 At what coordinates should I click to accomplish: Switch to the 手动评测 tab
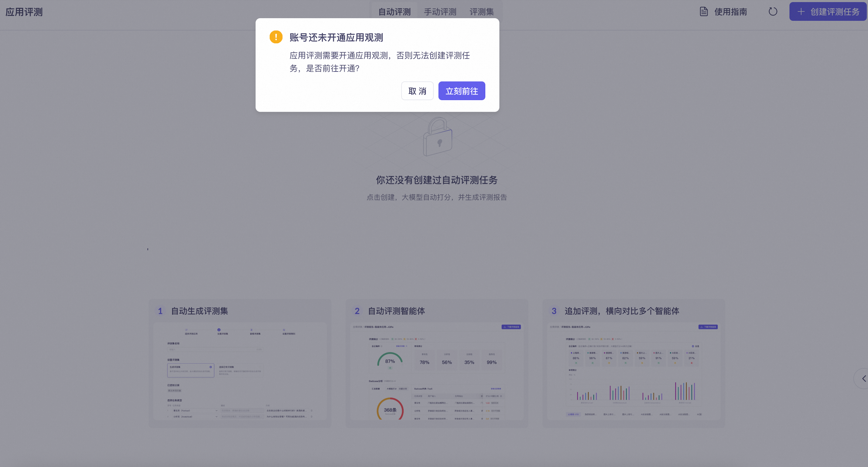(440, 12)
